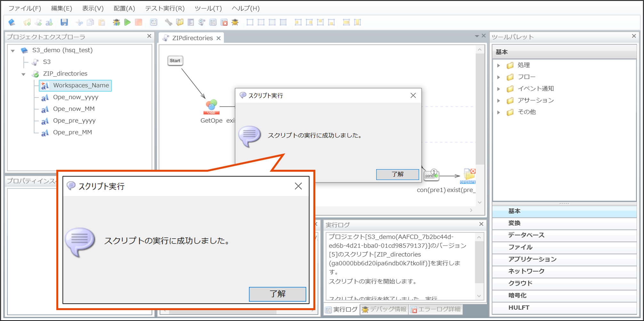Screen dimensions: 644x321
Task: Click the new script variable icon
Action: [49, 22]
